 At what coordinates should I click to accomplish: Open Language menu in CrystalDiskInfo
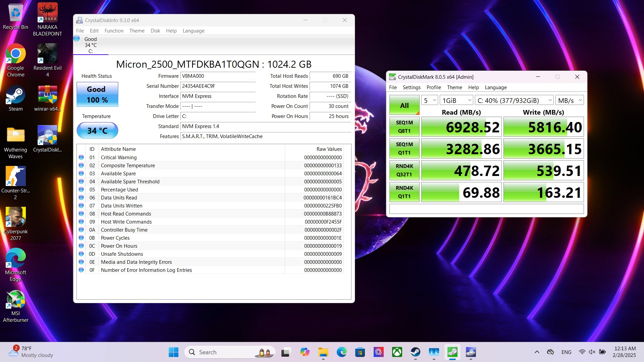[x=194, y=31]
